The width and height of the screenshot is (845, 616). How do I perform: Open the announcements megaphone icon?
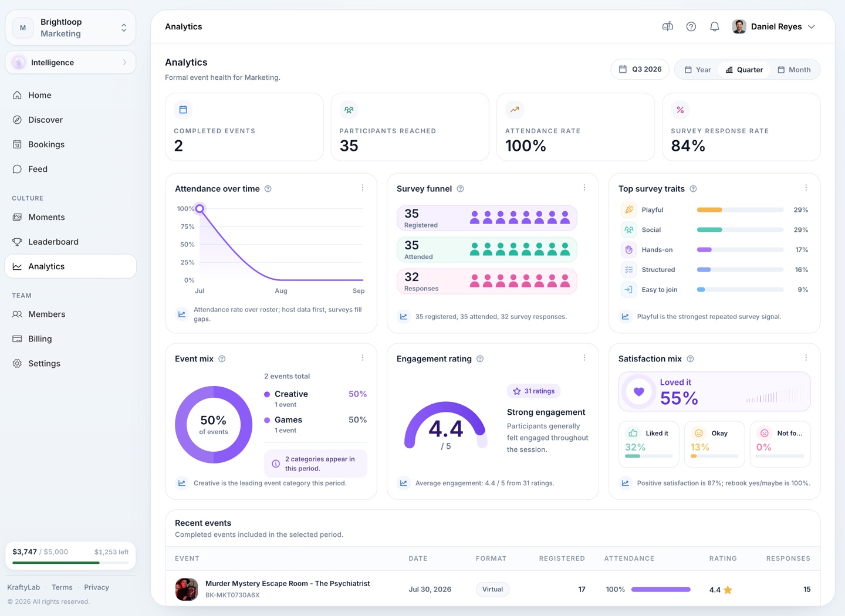click(x=668, y=26)
